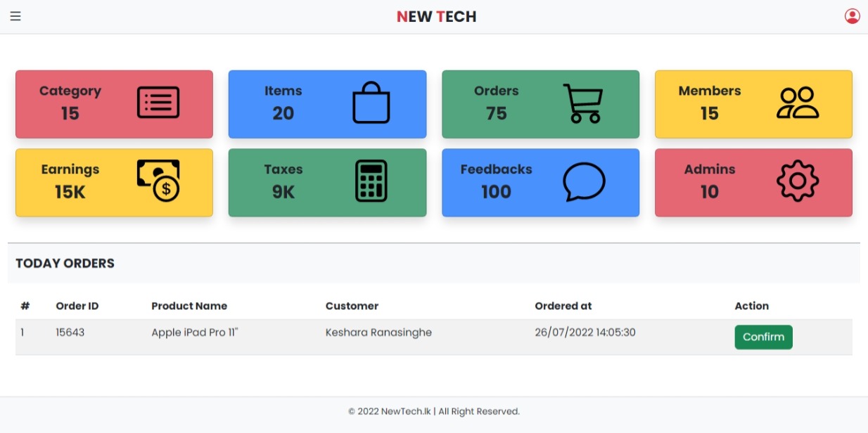Click the Category list icon
Image resolution: width=868 pixels, height=433 pixels.
coord(158,102)
